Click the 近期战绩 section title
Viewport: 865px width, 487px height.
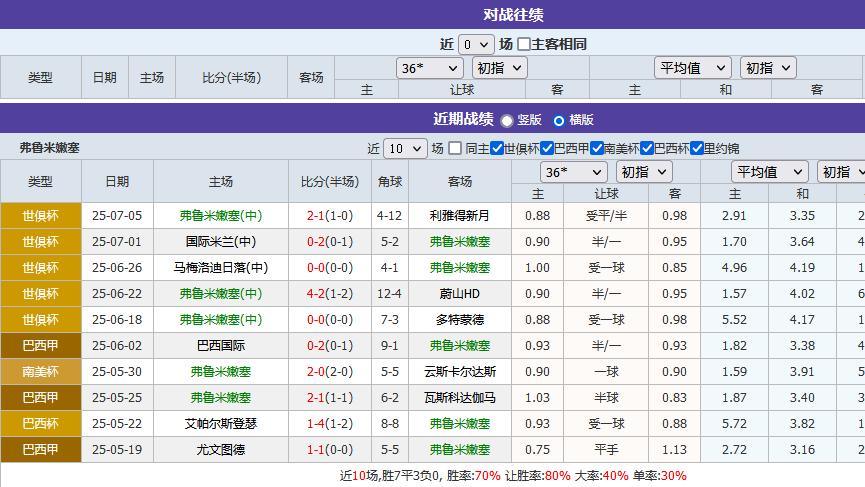coord(463,119)
